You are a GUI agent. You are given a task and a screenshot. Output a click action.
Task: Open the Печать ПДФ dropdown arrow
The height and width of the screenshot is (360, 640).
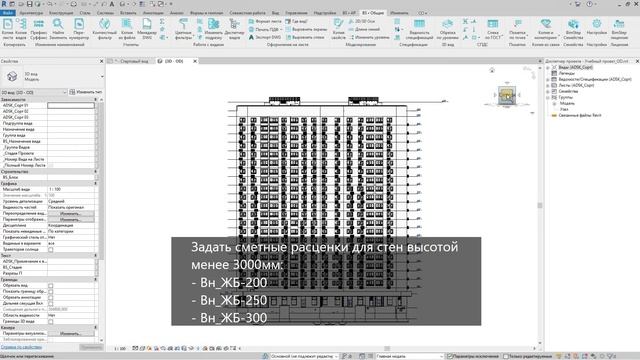(282, 29)
